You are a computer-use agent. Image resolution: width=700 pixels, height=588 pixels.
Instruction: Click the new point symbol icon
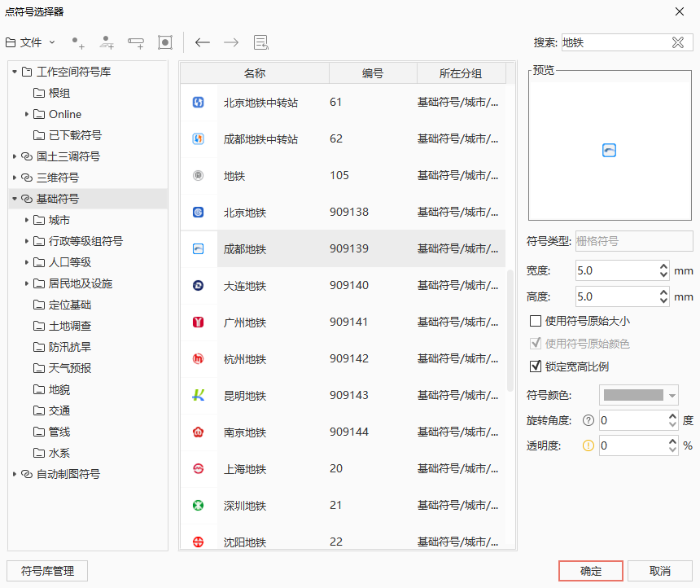78,42
